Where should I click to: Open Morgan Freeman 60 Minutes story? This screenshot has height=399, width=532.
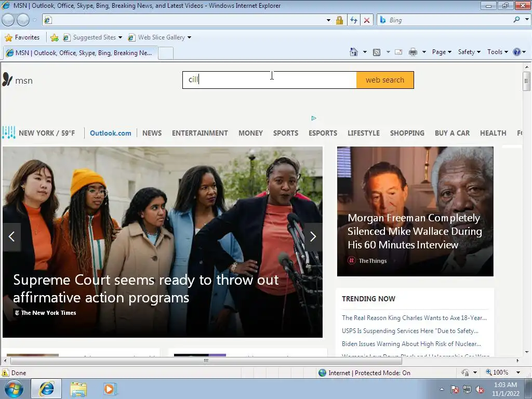[414, 231]
